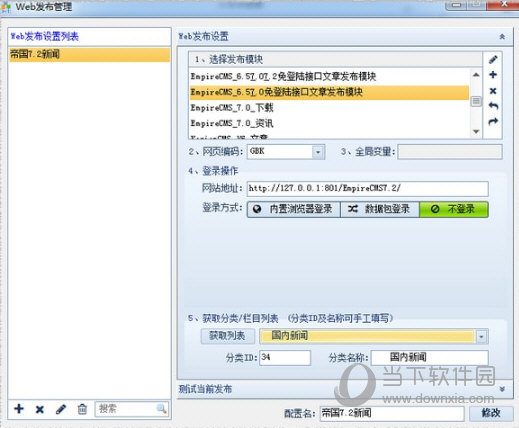Collapse the Web发布设置 panel chevron
The height and width of the screenshot is (428, 519).
502,36
